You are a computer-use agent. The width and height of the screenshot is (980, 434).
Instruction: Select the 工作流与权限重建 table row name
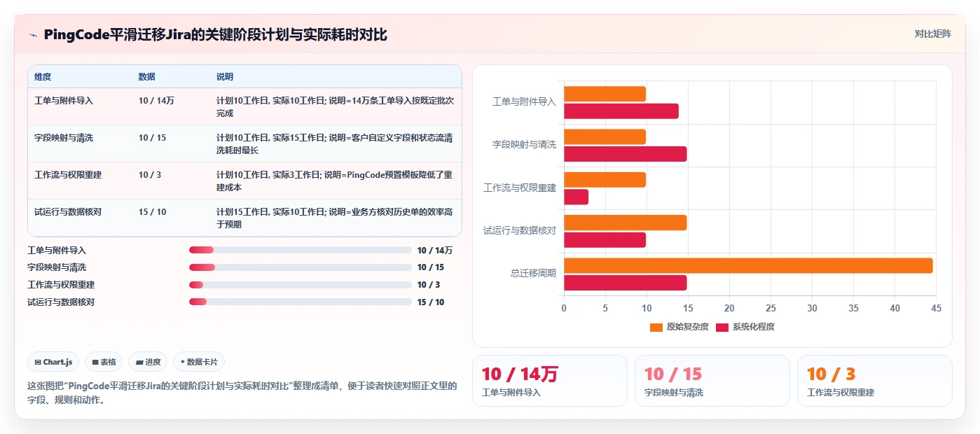68,175
